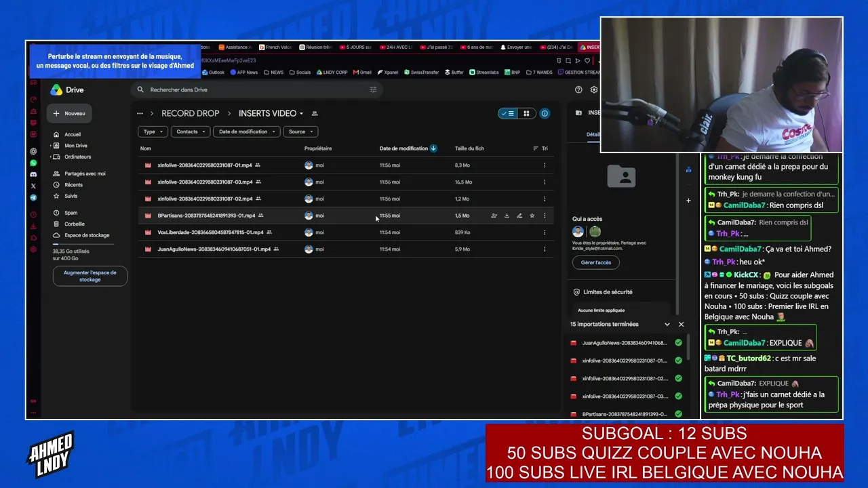Open Récents in Drive sidebar
The width and height of the screenshot is (868, 488).
[73, 185]
